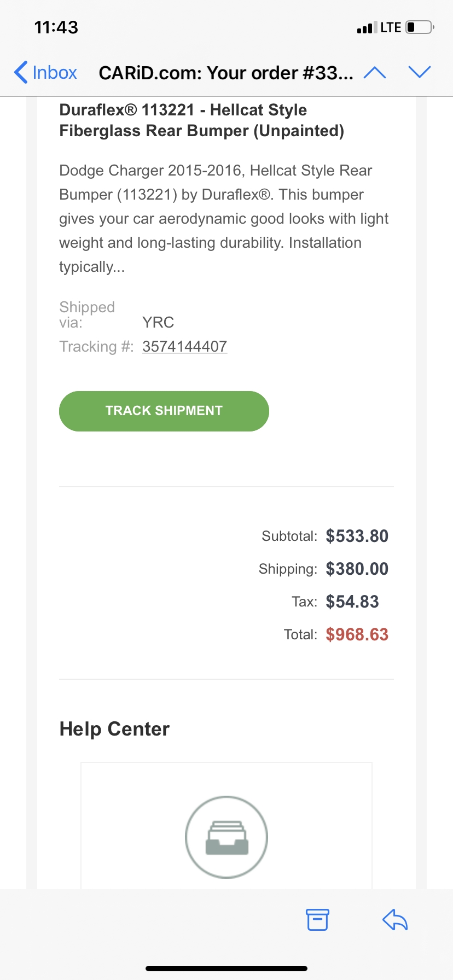Archive this email with box icon
Viewport: 453px width, 980px height.
(317, 919)
